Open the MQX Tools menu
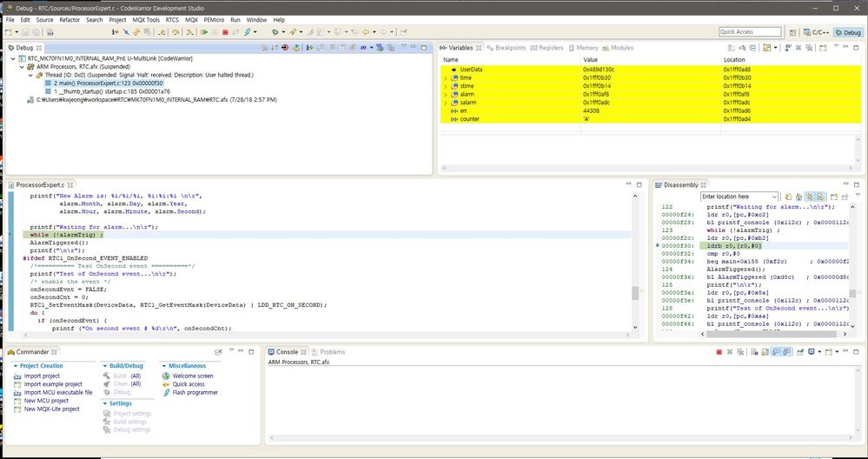868x459 pixels. (x=146, y=20)
